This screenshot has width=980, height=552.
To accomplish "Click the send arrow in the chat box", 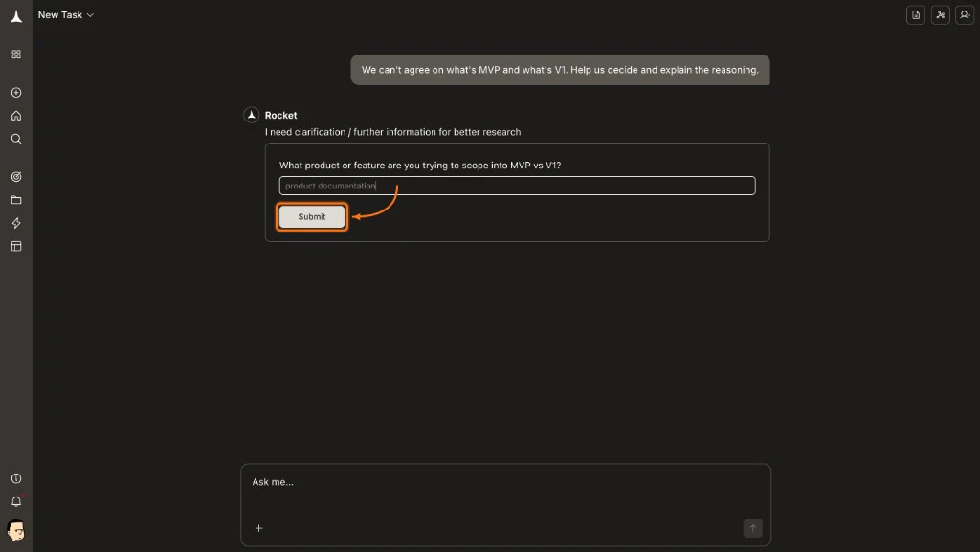I will pos(753,527).
